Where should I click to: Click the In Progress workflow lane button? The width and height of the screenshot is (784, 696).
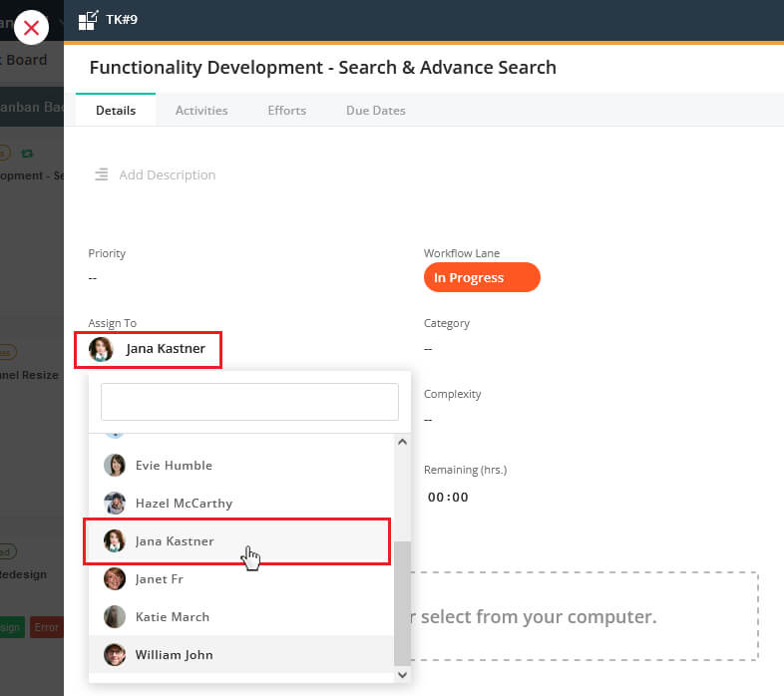click(x=482, y=278)
